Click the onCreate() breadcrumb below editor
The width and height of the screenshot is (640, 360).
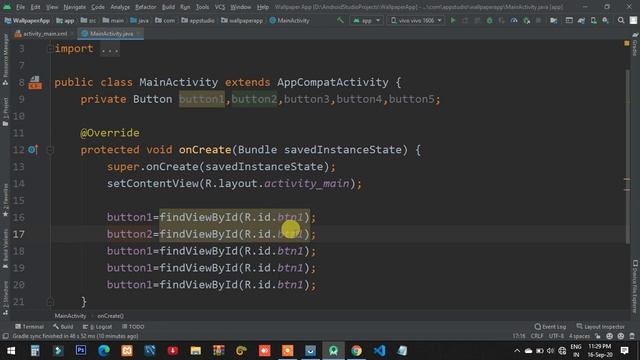(x=110, y=316)
